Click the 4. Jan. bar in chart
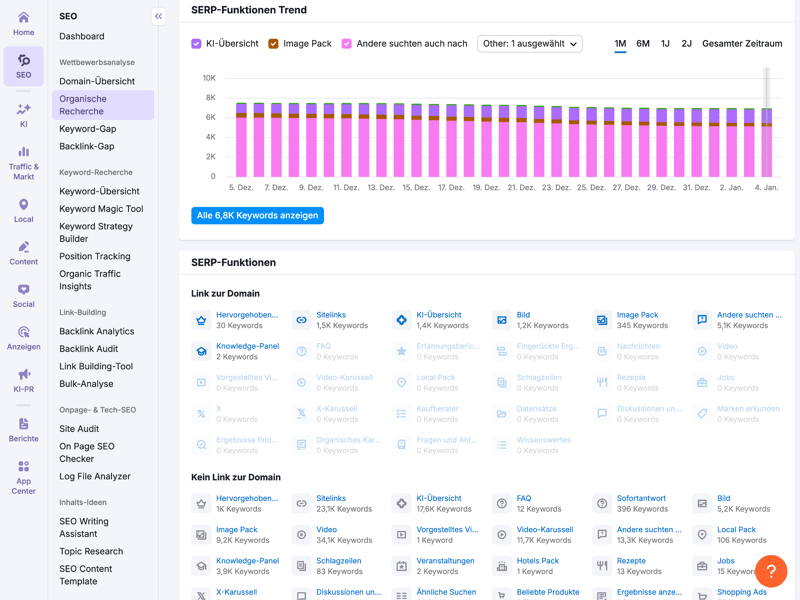 [766, 143]
